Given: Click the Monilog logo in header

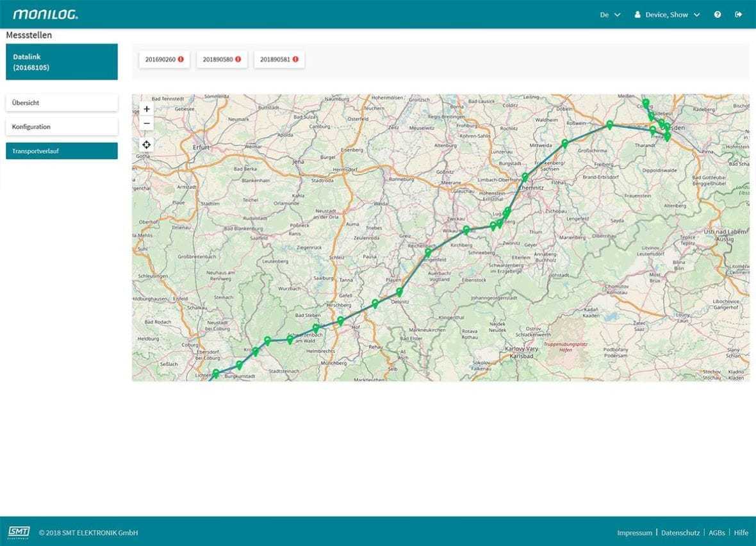Looking at the screenshot, I should 45,14.
